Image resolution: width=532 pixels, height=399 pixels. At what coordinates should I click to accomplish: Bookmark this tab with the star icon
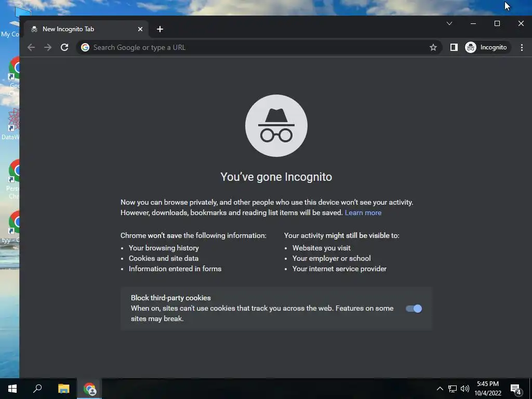pyautogui.click(x=433, y=47)
